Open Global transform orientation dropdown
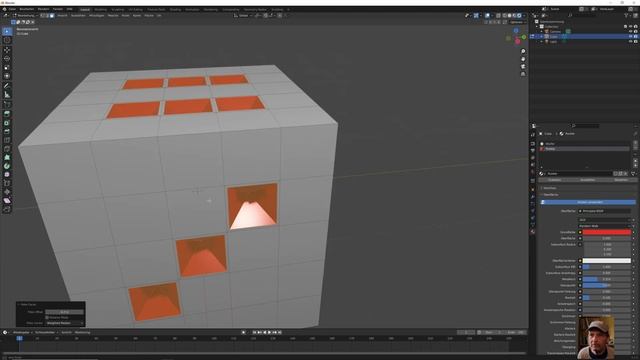This screenshot has height=360, width=640. click(x=243, y=16)
